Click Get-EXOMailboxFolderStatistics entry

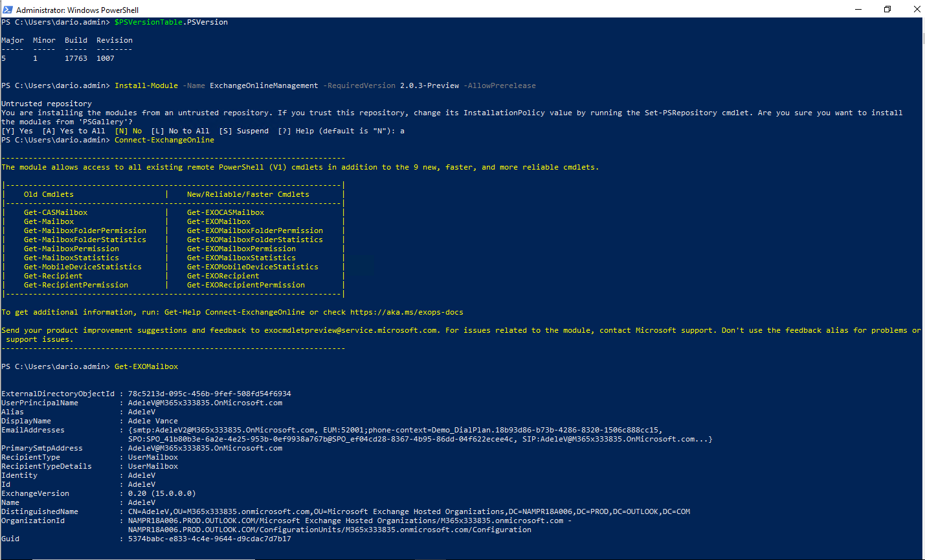(x=255, y=240)
